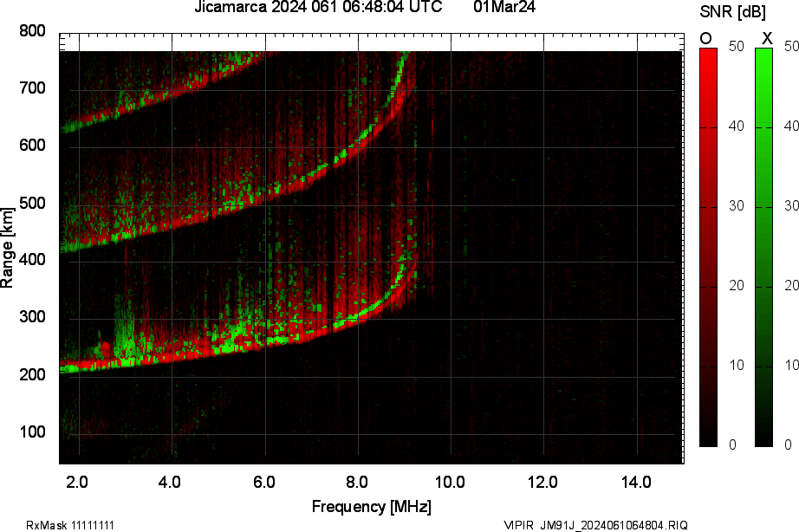
Task: Click the 20 dB label on the red colorbar
Action: point(737,286)
